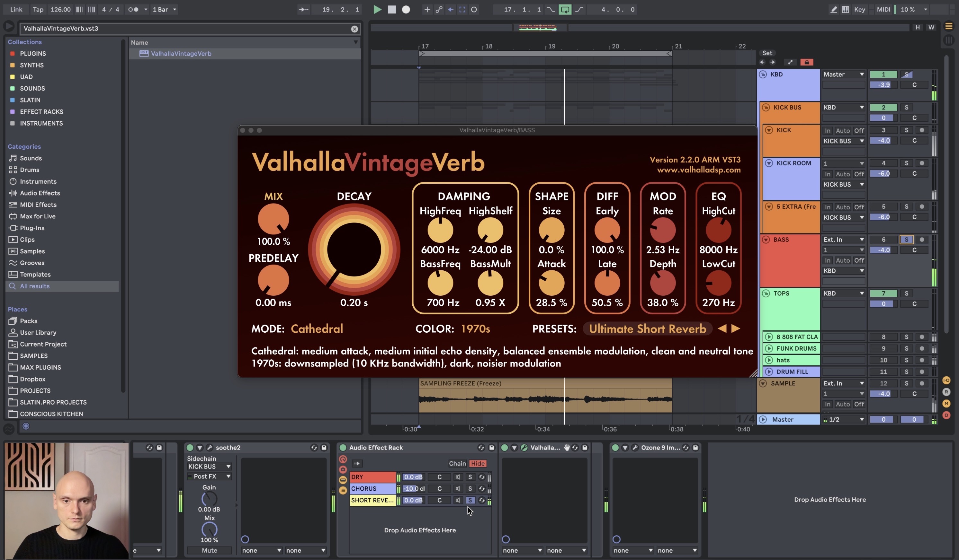Click the Set locator button
Viewport: 959px width, 560px height.
(x=767, y=53)
